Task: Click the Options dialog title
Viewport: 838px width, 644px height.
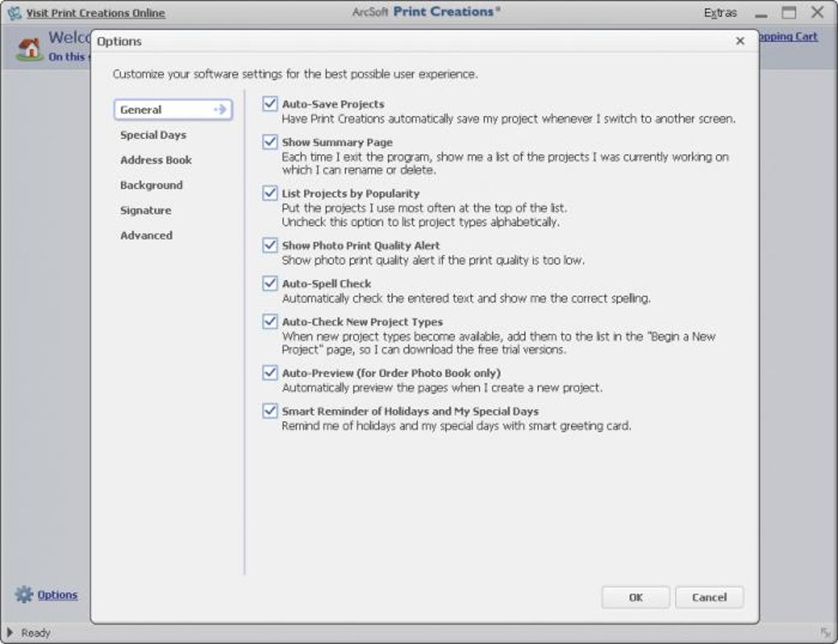Action: pos(119,41)
